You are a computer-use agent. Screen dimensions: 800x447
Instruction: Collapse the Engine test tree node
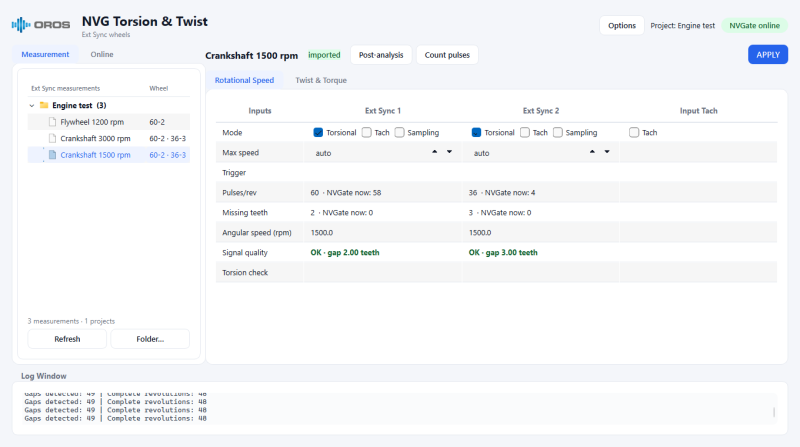click(x=32, y=106)
